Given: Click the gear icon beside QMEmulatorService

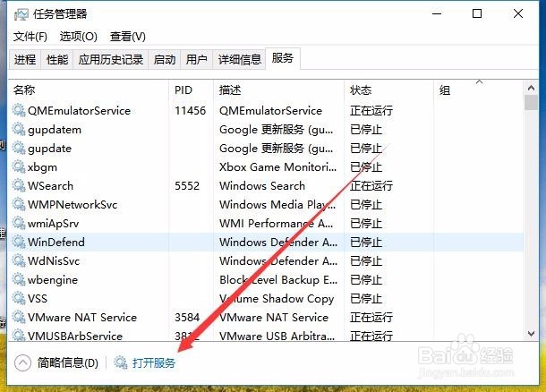Looking at the screenshot, I should point(19,110).
